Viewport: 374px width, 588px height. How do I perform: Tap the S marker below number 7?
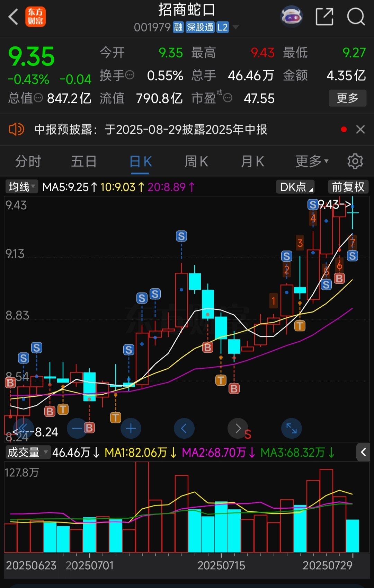[x=353, y=256]
